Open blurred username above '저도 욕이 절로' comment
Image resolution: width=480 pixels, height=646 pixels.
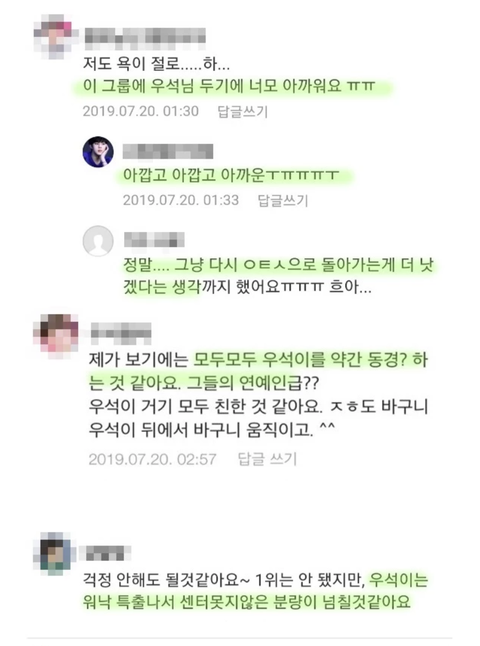click(x=145, y=36)
